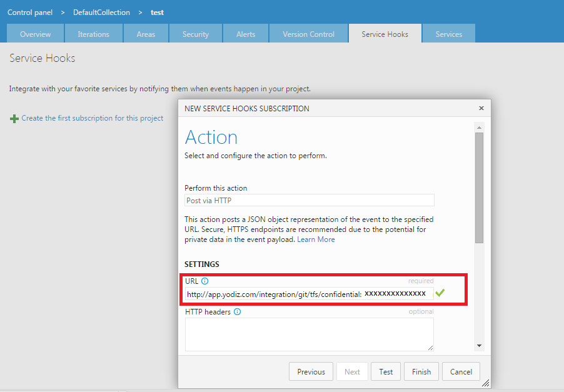Go to the Alerts tab
564x392 pixels.
pos(246,34)
